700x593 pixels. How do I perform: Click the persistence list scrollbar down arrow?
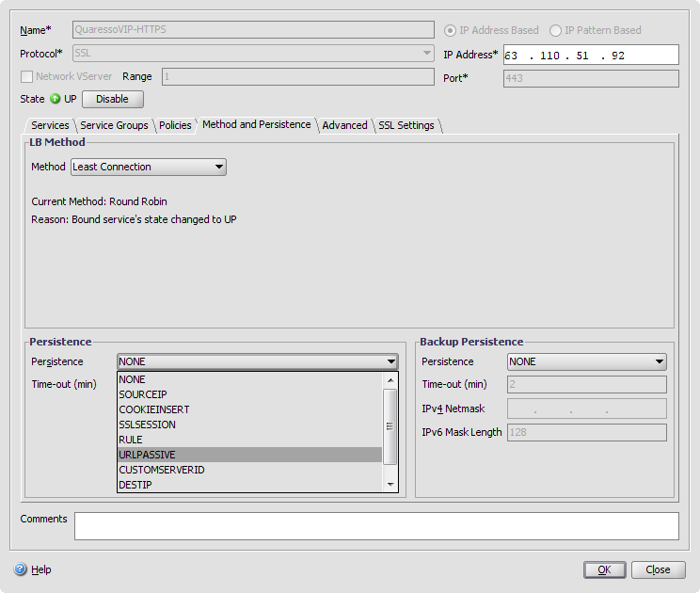click(390, 484)
